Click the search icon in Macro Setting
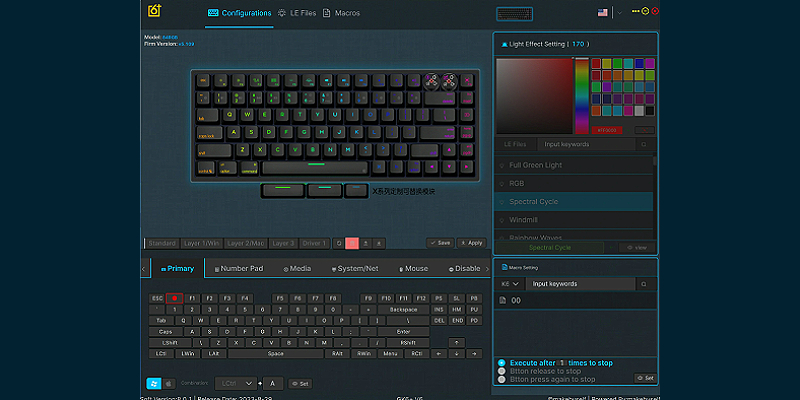This screenshot has height=400, width=800. 642,284
